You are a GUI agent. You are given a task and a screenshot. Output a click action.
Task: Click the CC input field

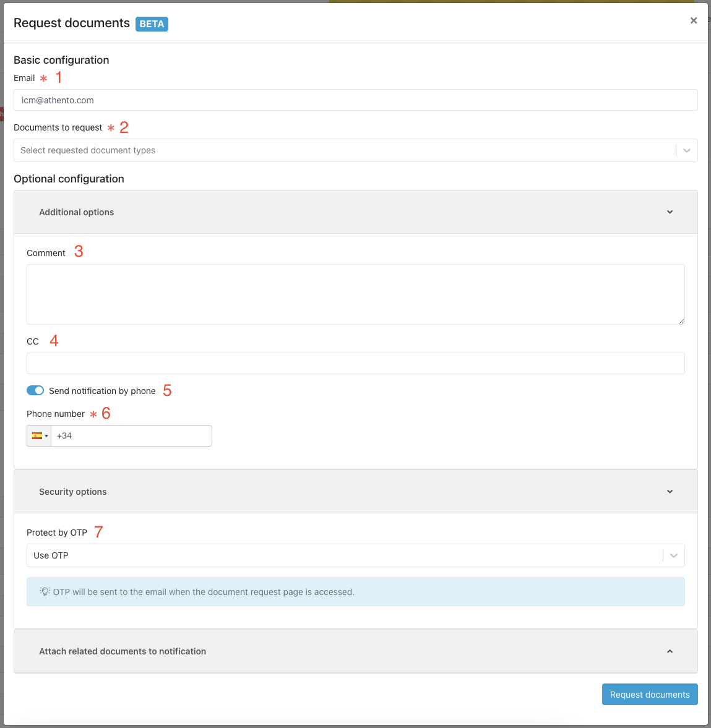(355, 364)
